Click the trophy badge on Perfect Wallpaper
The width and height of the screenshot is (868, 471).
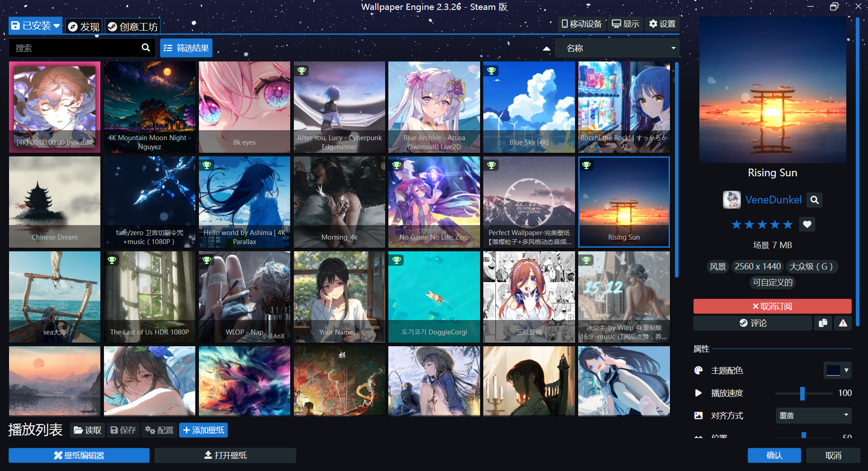(x=491, y=165)
